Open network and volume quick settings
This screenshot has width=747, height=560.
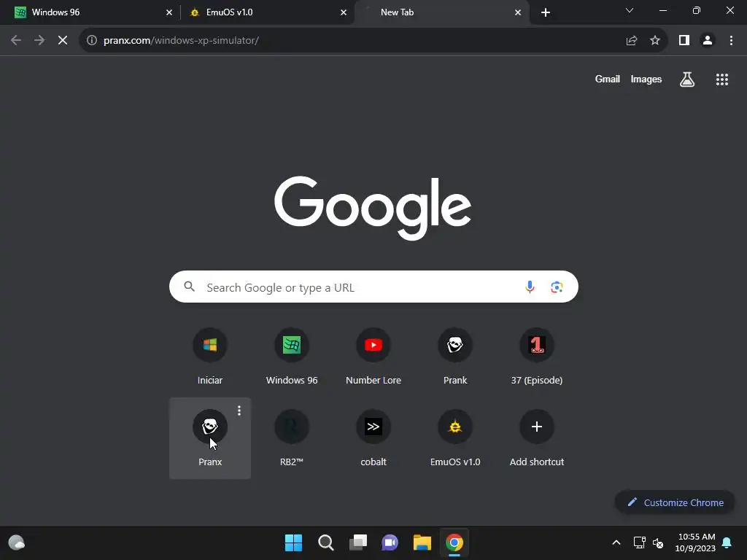649,542
